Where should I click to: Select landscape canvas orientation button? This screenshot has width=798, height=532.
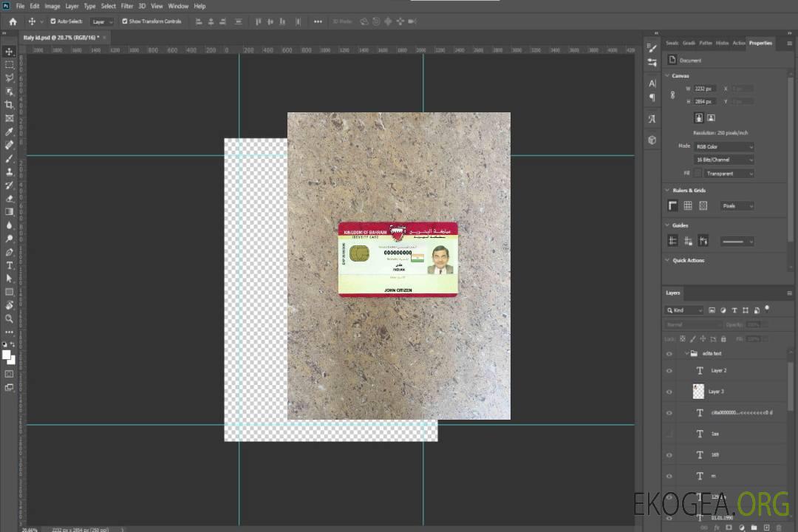[711, 117]
